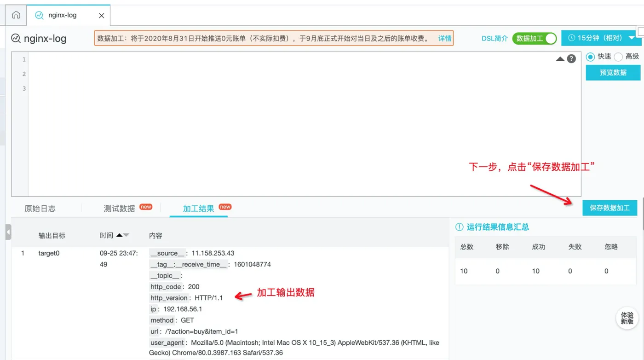Click into the DSL code editor area
The width and height of the screenshot is (644, 360).
click(x=304, y=124)
